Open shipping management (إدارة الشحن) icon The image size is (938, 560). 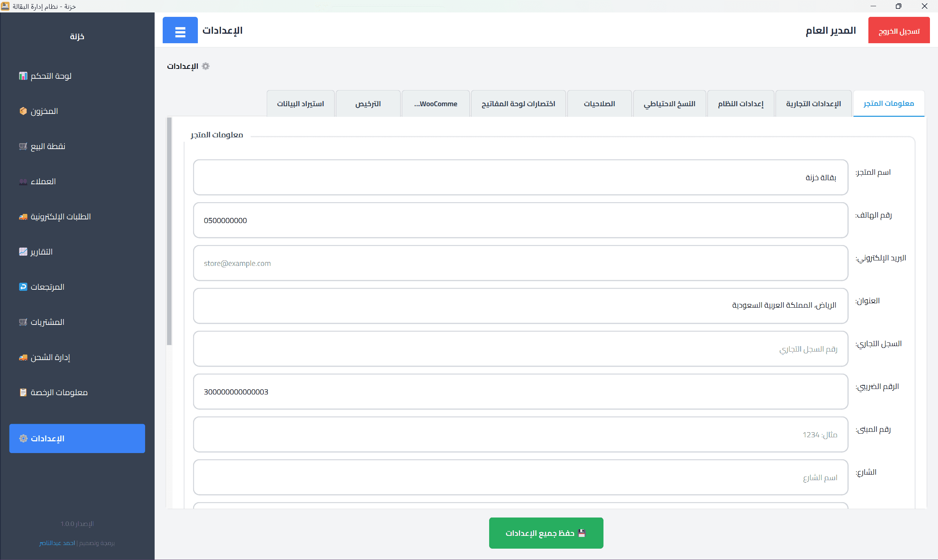[23, 357]
